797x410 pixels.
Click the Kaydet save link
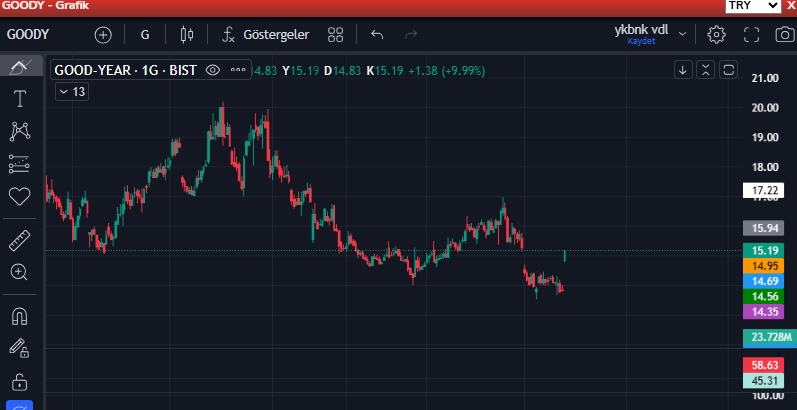(x=641, y=42)
